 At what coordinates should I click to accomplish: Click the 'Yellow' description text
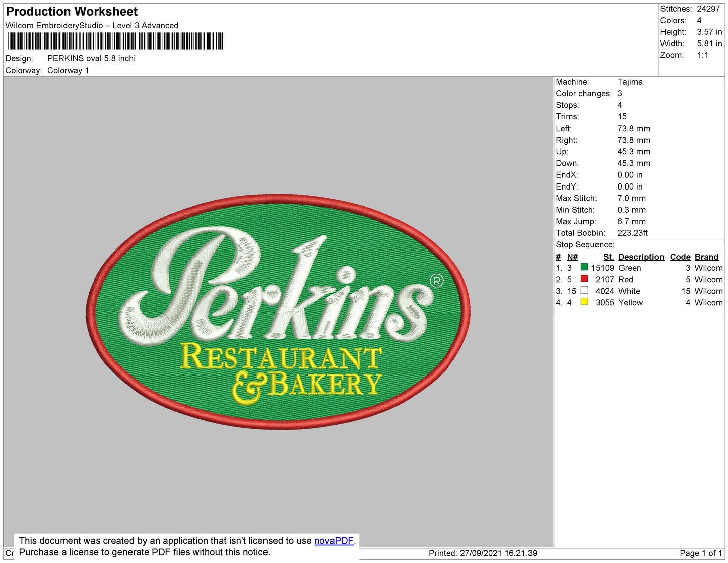click(x=630, y=303)
